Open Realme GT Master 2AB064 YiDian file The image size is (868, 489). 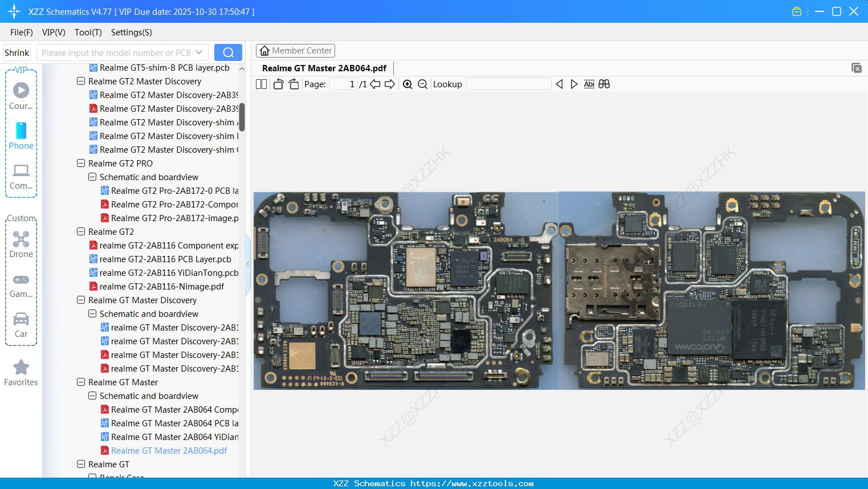(174, 437)
